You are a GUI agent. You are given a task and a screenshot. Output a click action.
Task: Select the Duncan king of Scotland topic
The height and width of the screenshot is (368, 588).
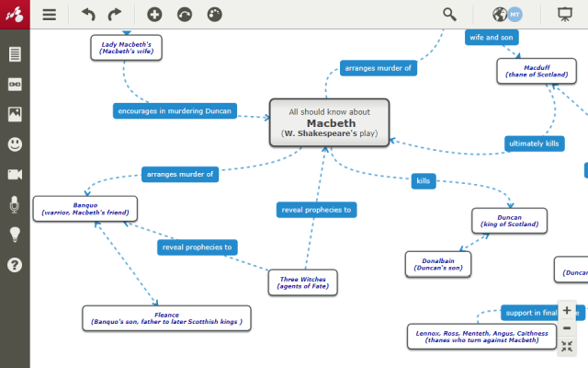pyautogui.click(x=509, y=221)
